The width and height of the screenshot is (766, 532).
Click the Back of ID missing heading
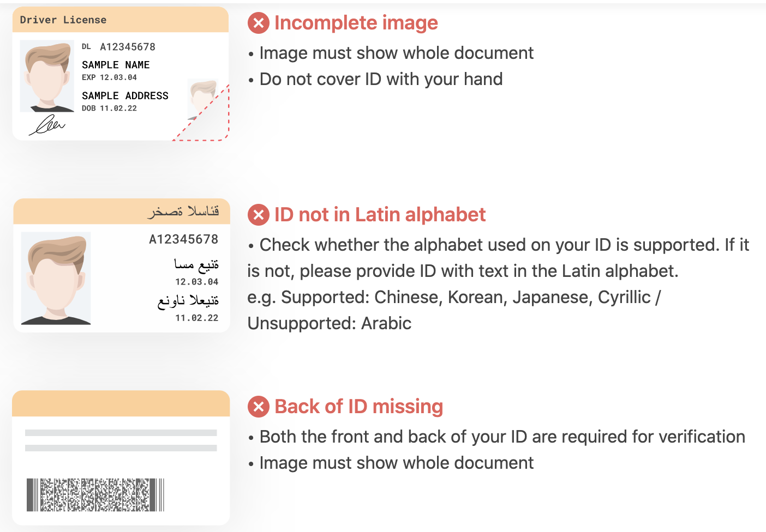click(x=358, y=407)
